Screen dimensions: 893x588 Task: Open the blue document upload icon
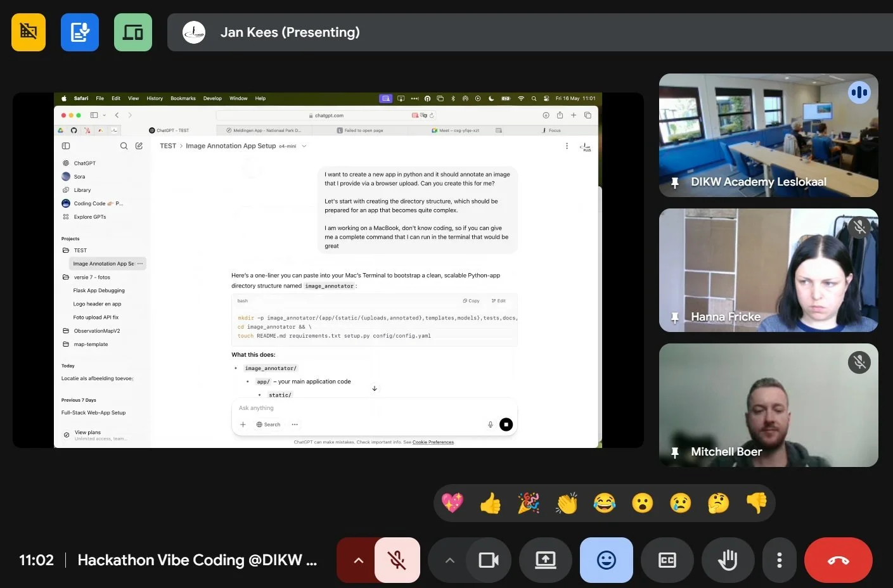pos(80,32)
